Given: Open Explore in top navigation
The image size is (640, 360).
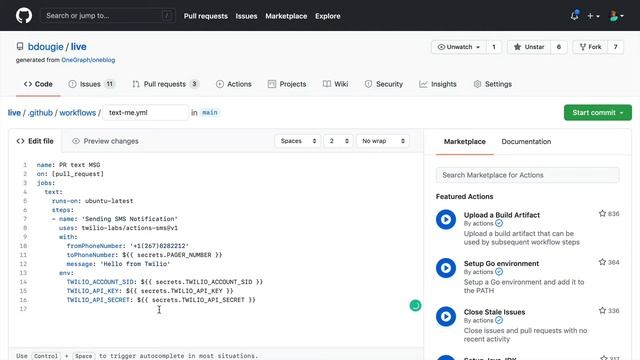Looking at the screenshot, I should click(x=327, y=16).
